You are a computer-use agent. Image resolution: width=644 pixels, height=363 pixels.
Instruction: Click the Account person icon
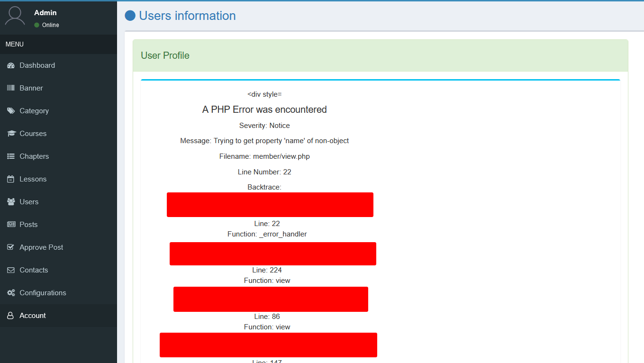pyautogui.click(x=10, y=315)
